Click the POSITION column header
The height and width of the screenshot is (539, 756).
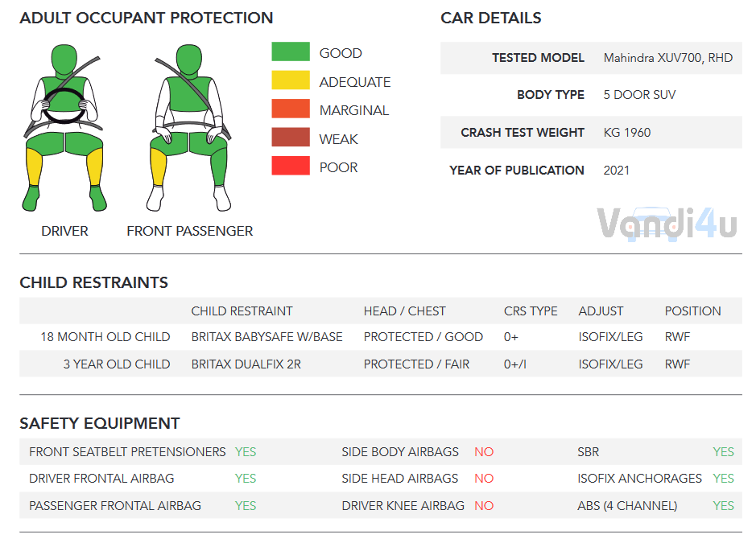[693, 311]
